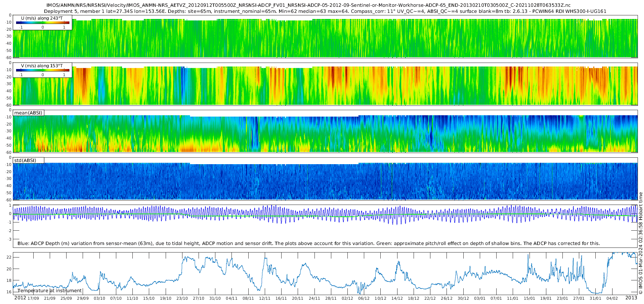Click the 23/10 date tick mark
This screenshot has width=644, height=304.
182,298
